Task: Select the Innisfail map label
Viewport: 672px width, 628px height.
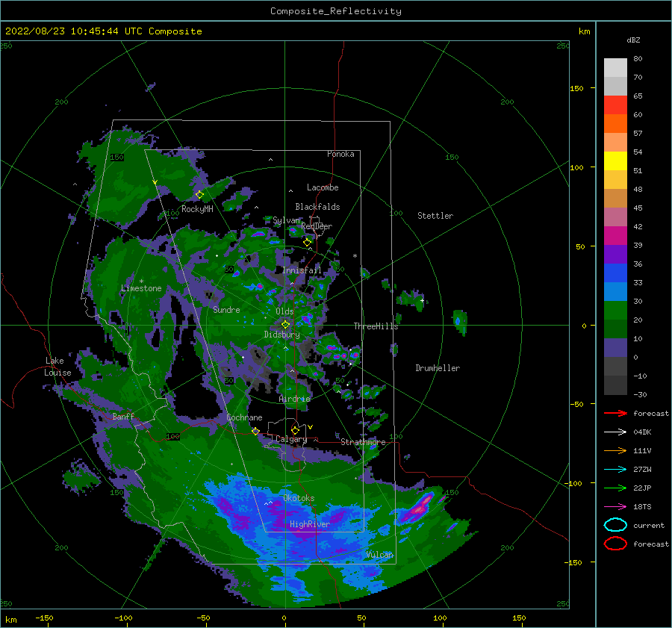Action: [x=302, y=270]
